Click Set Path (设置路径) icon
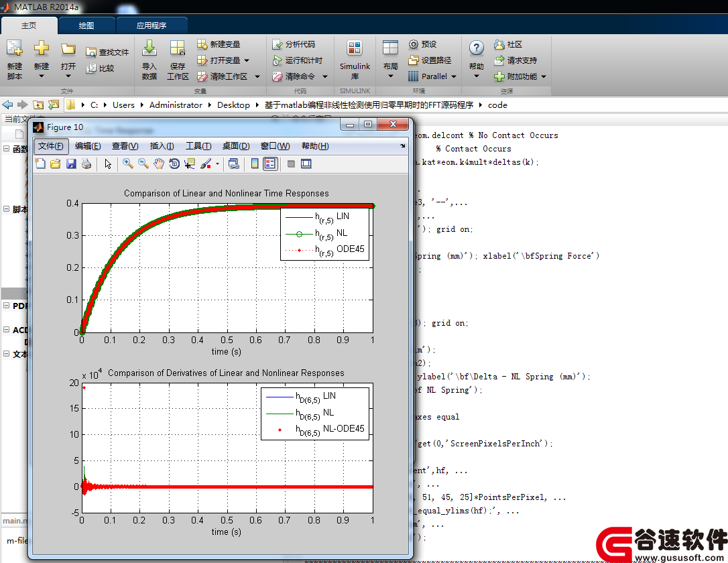 (413, 60)
